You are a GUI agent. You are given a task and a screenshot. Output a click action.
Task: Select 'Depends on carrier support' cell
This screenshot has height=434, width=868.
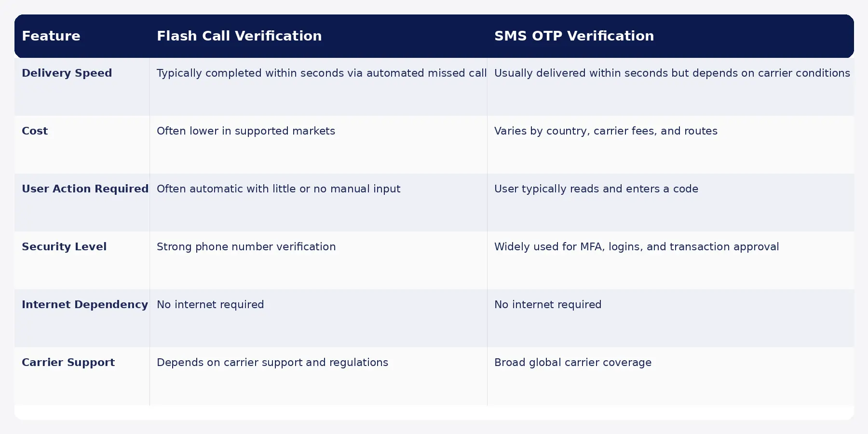[318, 376]
